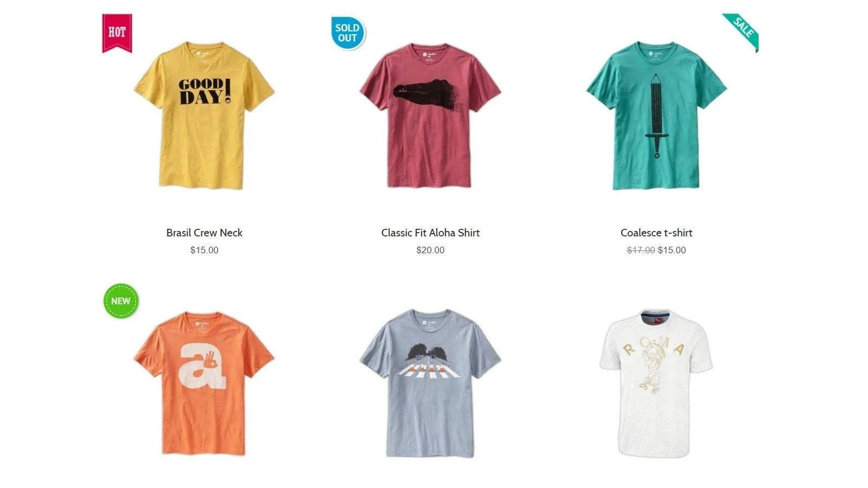Open the gray-blue crosswalk t-shirt image

coord(430,383)
